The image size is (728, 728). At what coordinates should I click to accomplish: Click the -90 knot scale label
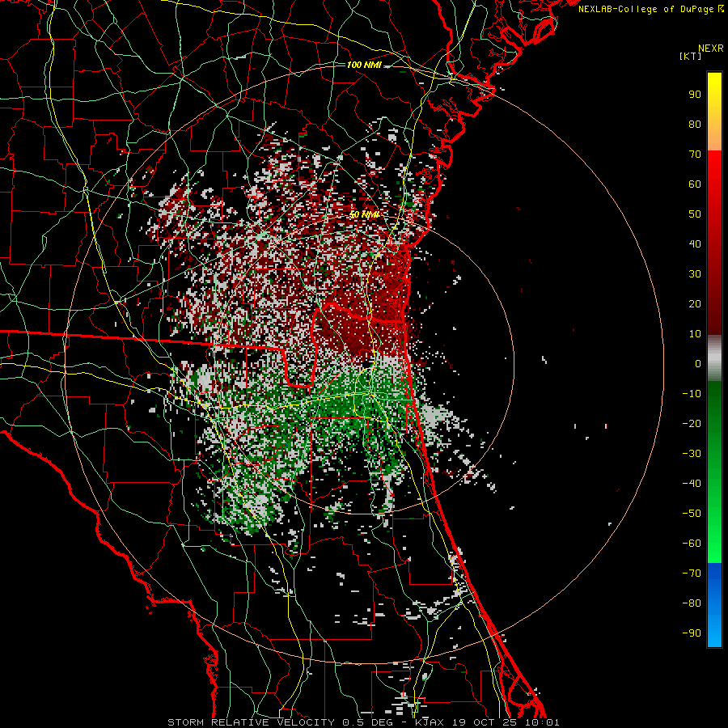click(692, 633)
